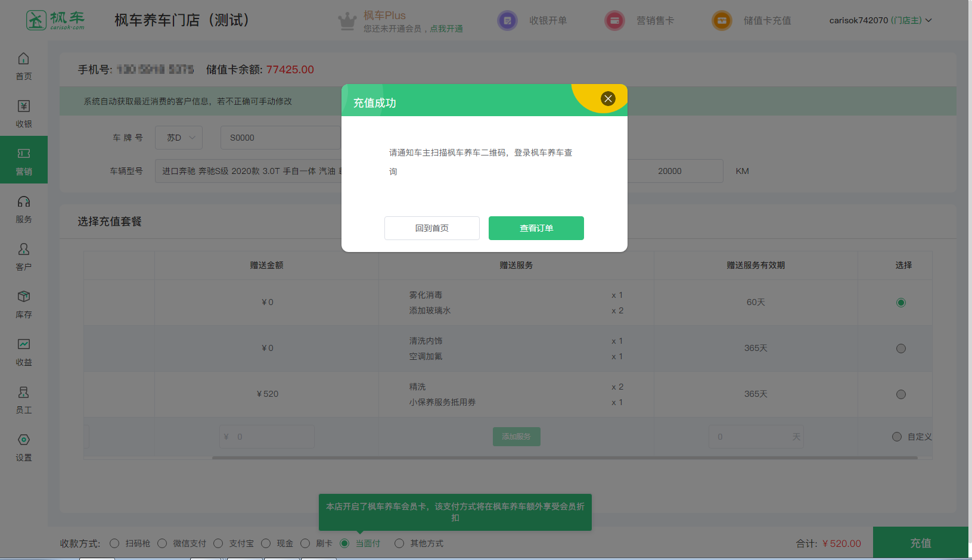This screenshot has width=972, height=560.
Task: Go to 收银开单 in top navigation
Action: [x=532, y=20]
